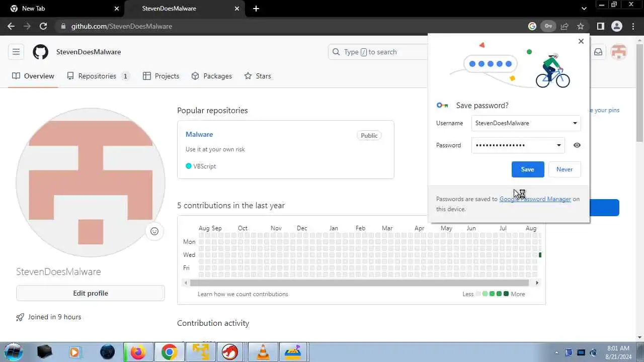The height and width of the screenshot is (362, 644).
Task: Open the Google Password Manager link
Action: (535, 199)
